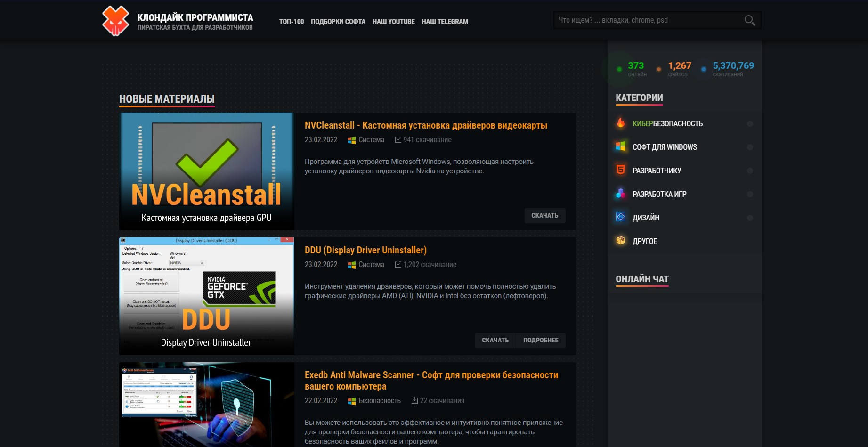Click СКАЧАТЬ button for NVCleanstall
The height and width of the screenshot is (447, 868).
pyautogui.click(x=545, y=215)
